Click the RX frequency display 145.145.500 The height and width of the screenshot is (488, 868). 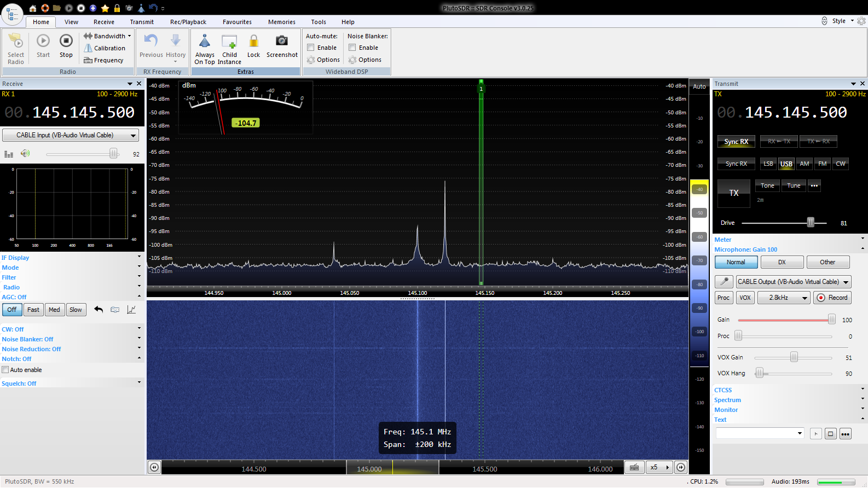(x=83, y=113)
